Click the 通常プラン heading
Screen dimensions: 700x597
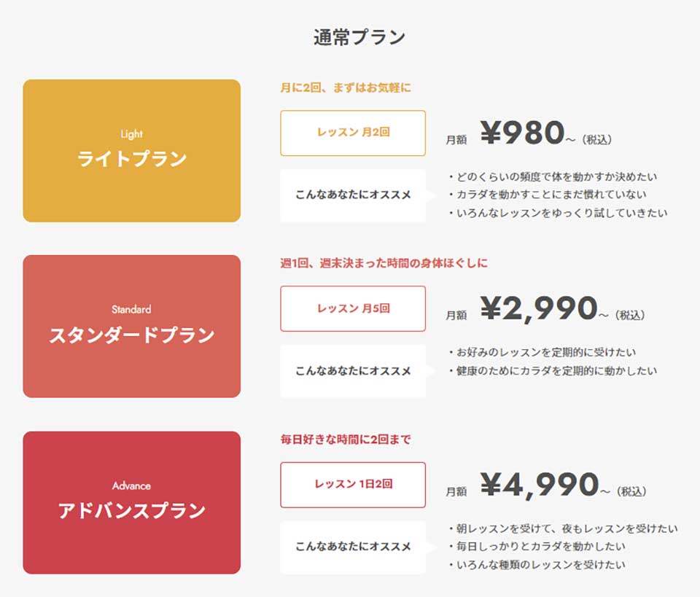click(x=359, y=37)
